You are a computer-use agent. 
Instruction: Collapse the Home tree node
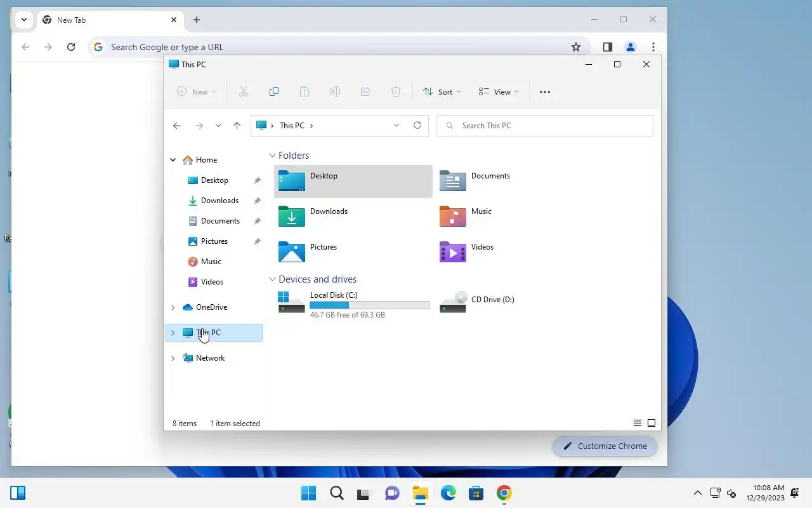click(x=173, y=160)
